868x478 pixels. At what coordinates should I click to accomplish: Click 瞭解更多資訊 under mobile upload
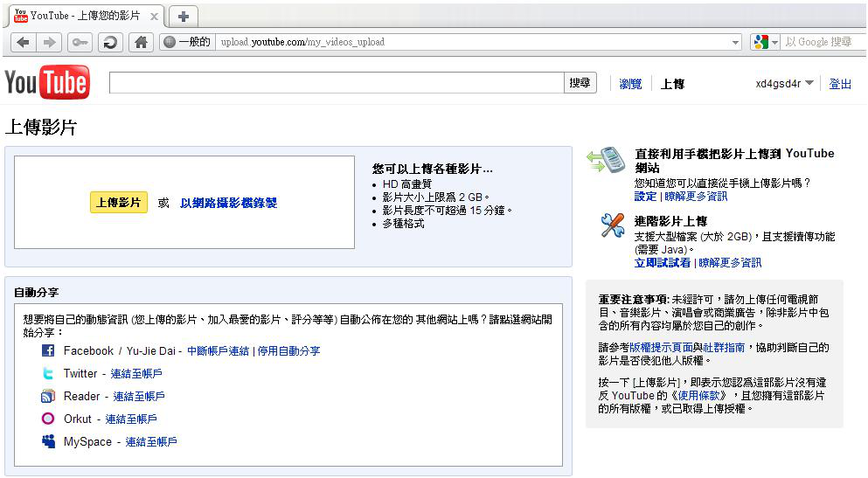point(696,197)
